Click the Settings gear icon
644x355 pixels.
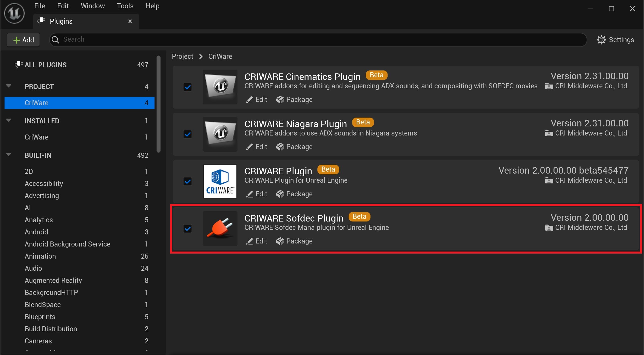601,40
